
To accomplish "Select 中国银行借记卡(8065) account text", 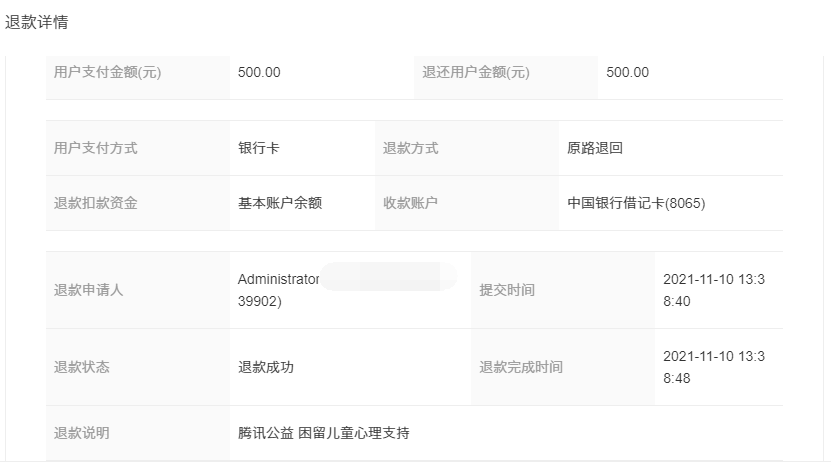I will [x=636, y=204].
